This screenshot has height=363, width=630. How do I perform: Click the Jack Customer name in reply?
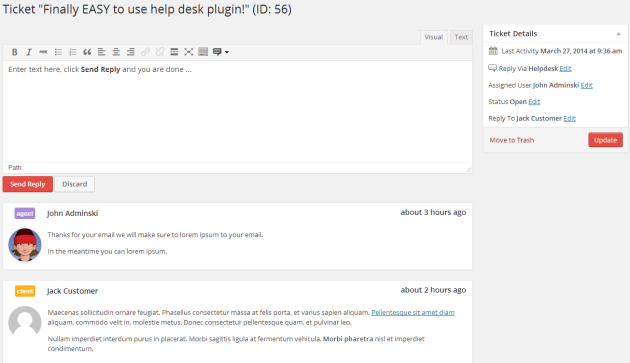72,291
